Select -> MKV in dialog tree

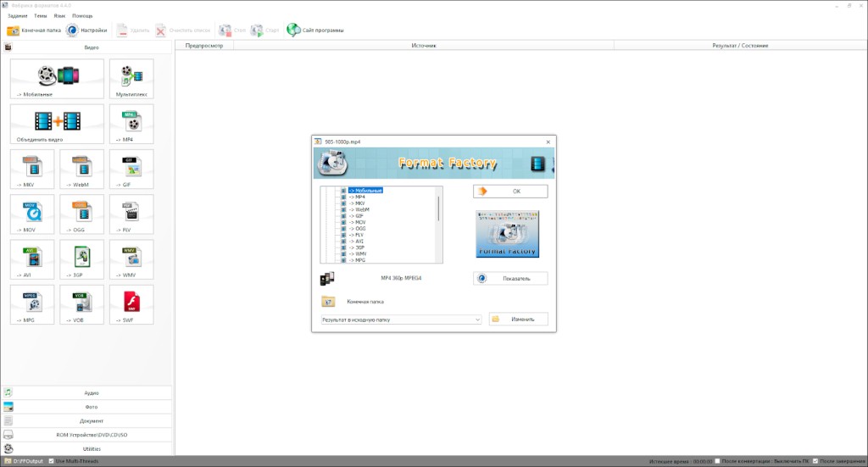click(x=357, y=203)
